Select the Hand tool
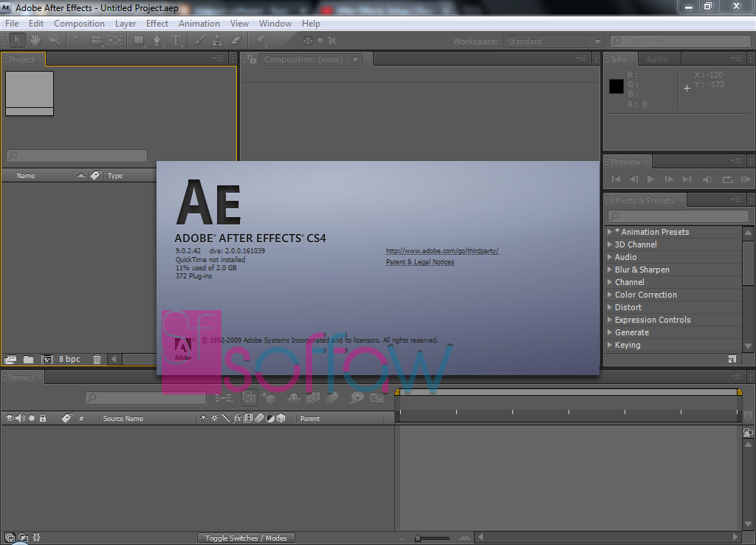This screenshot has height=545, width=756. click(35, 41)
